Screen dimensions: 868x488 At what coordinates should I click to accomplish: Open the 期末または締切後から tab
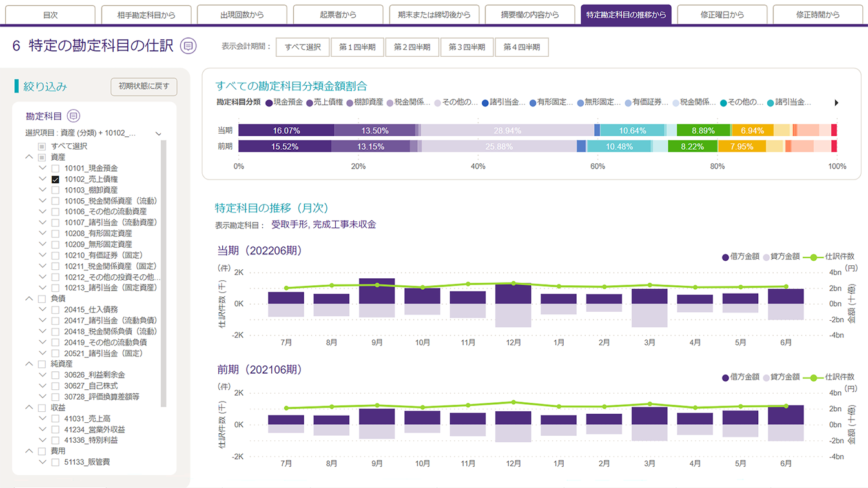(434, 15)
